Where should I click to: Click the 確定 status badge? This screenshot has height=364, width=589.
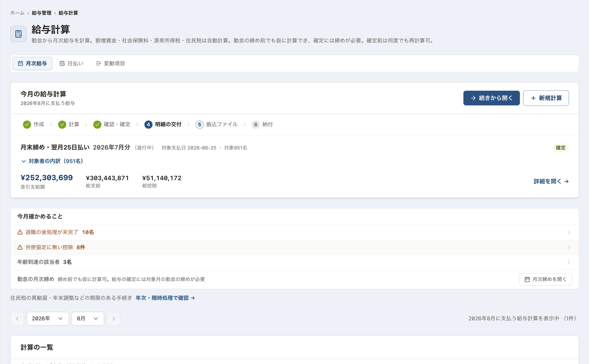(x=561, y=148)
